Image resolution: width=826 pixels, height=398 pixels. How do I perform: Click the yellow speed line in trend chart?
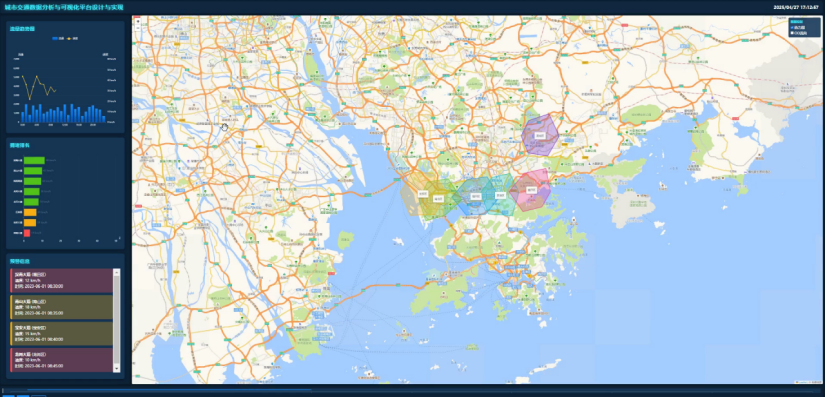38,87
